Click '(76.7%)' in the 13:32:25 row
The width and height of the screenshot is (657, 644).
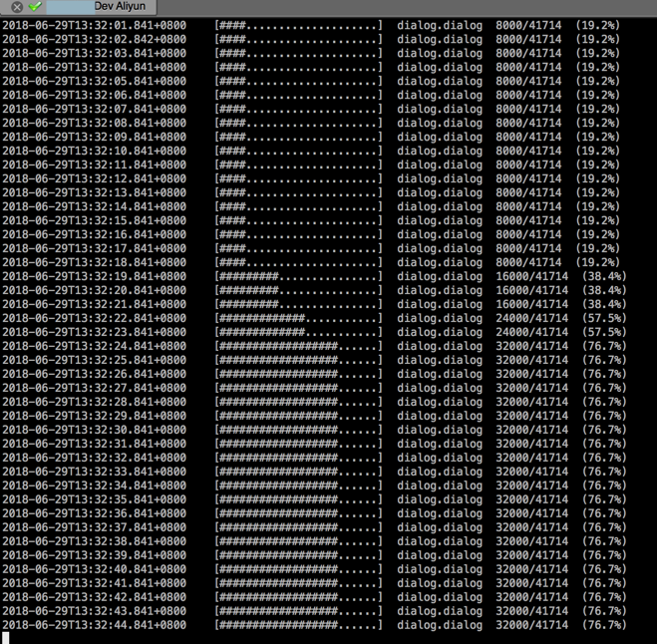[604, 360]
